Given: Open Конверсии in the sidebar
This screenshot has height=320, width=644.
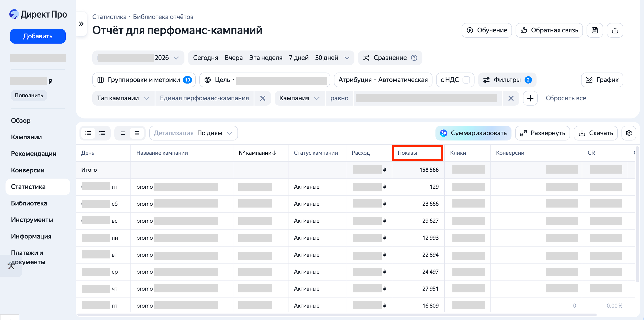Looking at the screenshot, I should (x=27, y=170).
